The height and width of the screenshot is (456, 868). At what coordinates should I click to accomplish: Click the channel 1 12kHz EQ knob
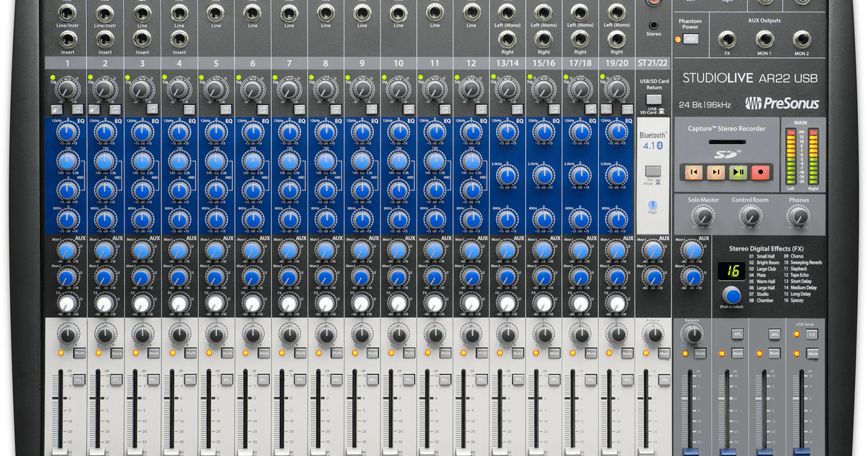[68, 132]
